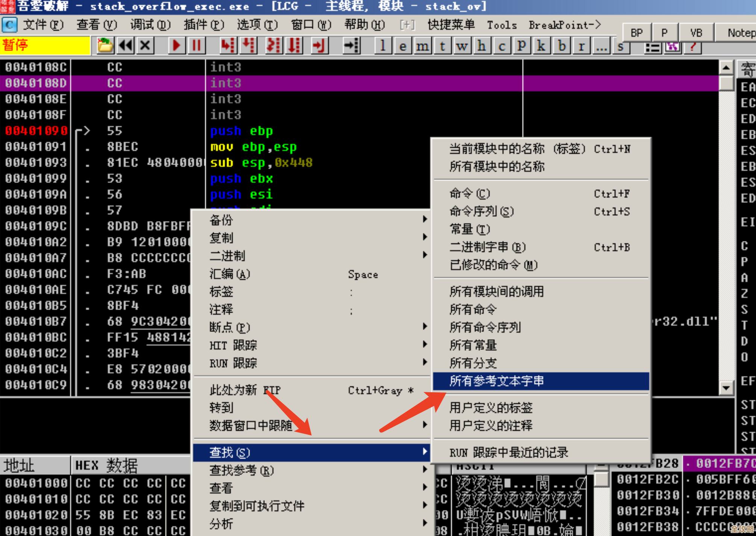This screenshot has width=756, height=536.
Task: Open the memory map 'm' window
Action: pos(422,46)
